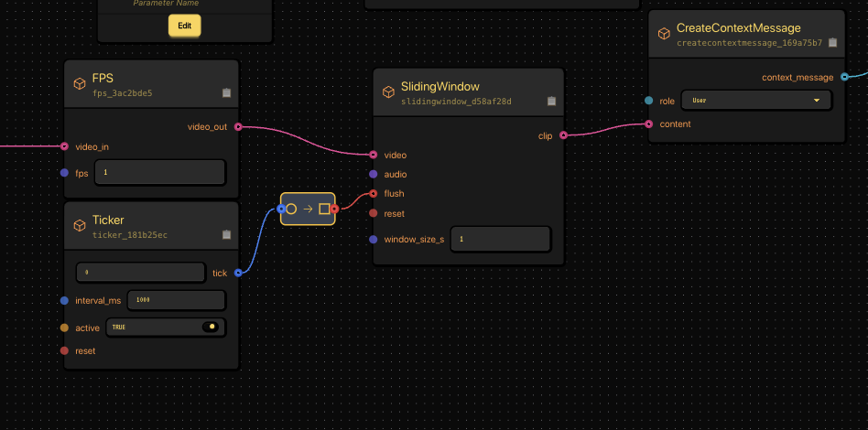Viewport: 868px width, 430px height.
Task: Click the FPS node cube icon
Action: pos(80,84)
